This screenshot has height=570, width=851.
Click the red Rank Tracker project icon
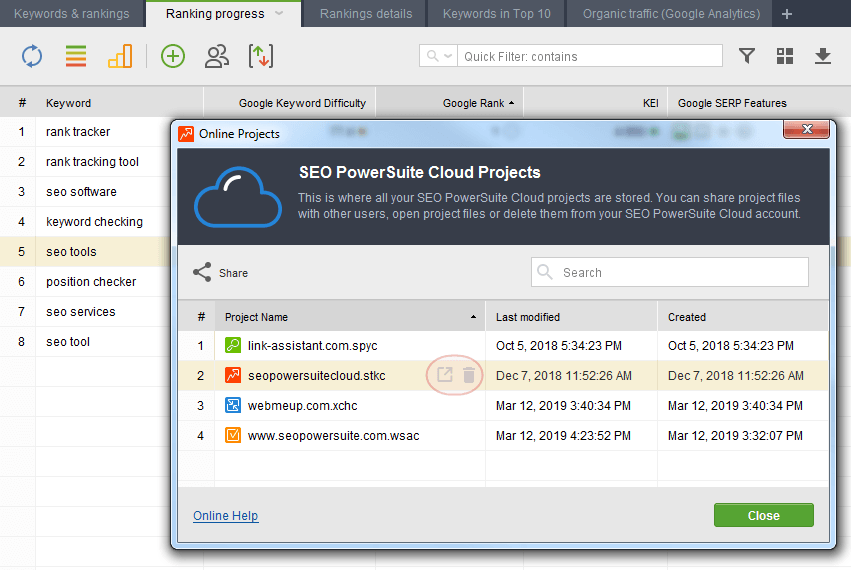click(233, 375)
